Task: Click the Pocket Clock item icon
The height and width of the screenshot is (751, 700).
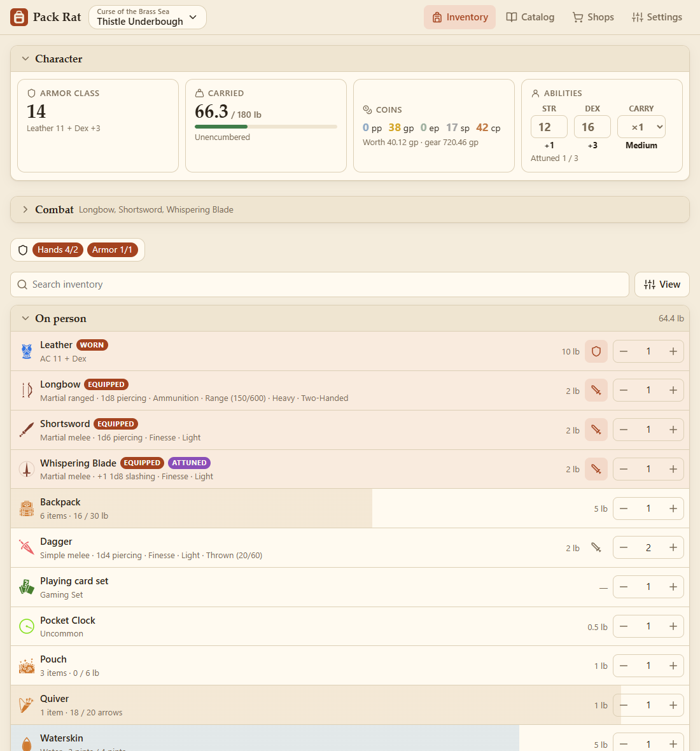Action: [x=27, y=626]
